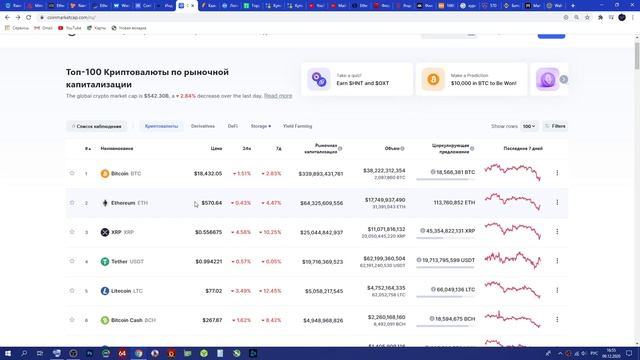This screenshot has width=640, height=360.
Task: Go back with browser back arrow
Action: (x=7, y=18)
